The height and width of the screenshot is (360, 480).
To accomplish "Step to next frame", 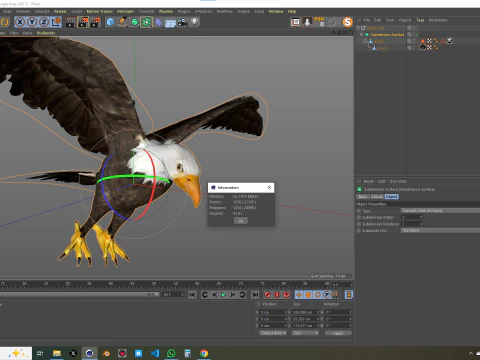I will point(233,295).
